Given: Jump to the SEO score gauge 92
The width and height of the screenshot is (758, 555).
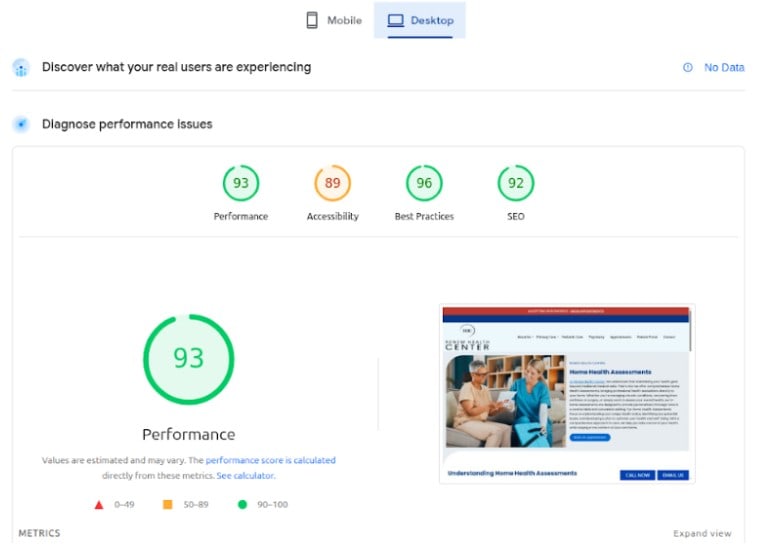Looking at the screenshot, I should (516, 183).
